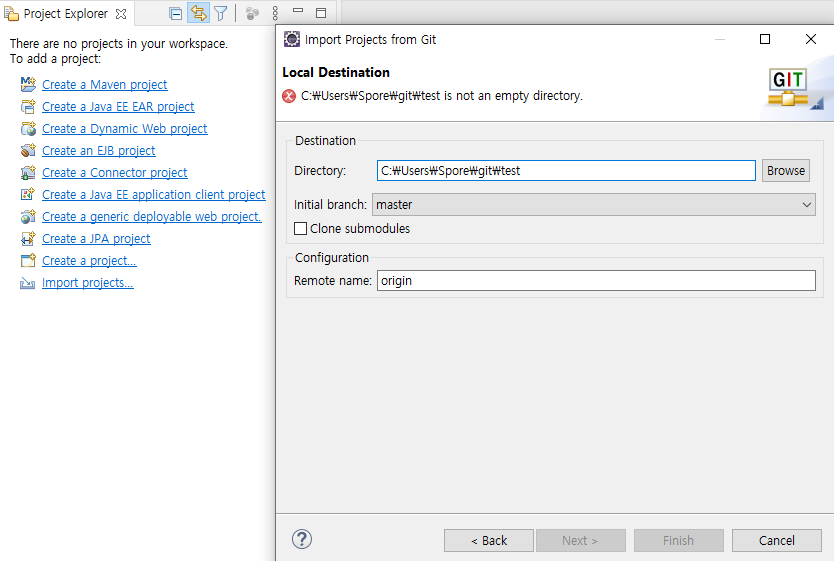834x561 pixels.
Task: Click the Local Destination heading
Action: coord(336,72)
